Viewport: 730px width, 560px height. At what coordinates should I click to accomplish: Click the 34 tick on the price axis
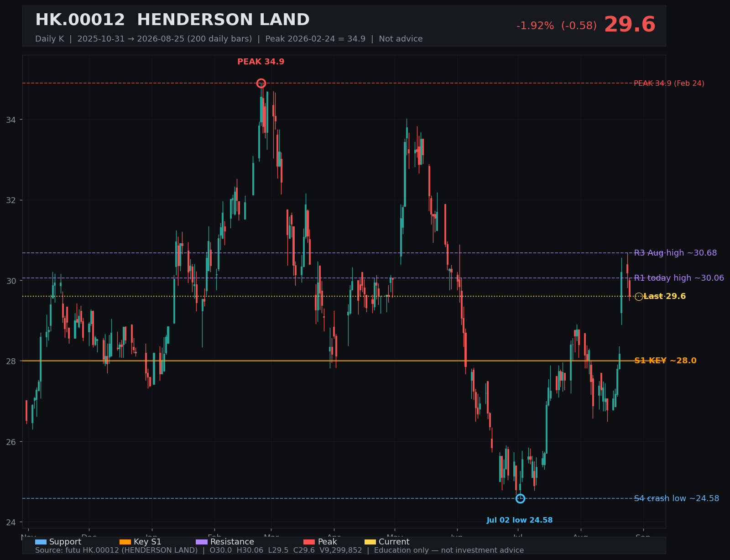click(x=11, y=120)
